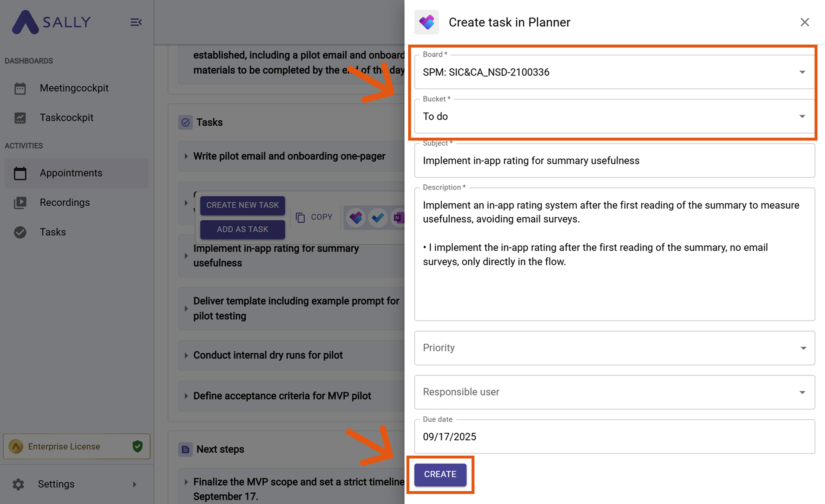Click the Due date field
This screenshot has height=504, width=825.
[614, 437]
